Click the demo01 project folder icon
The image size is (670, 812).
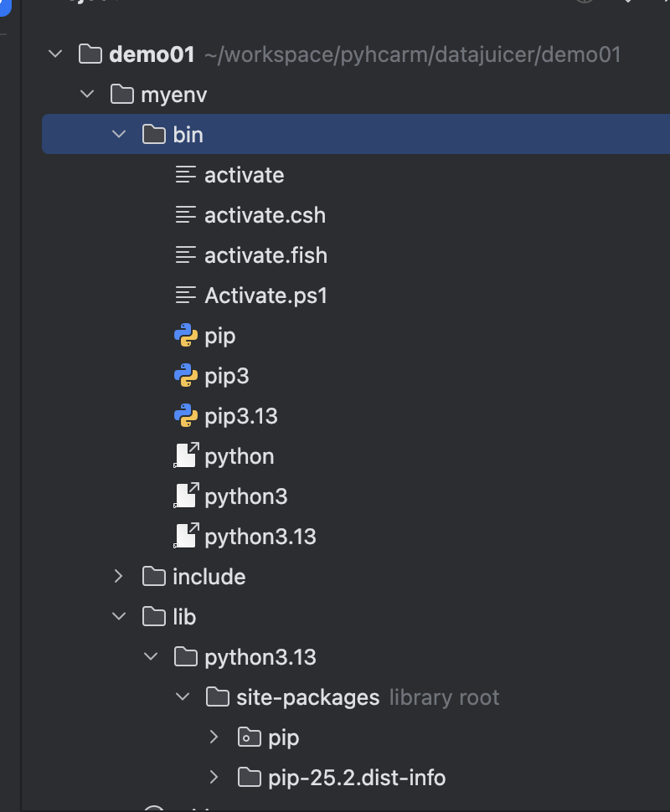90,54
